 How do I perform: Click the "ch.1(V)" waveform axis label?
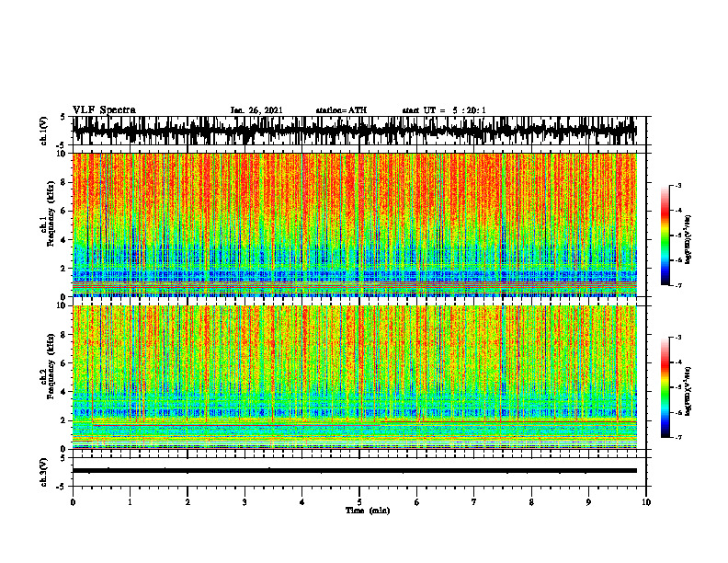pos(43,131)
